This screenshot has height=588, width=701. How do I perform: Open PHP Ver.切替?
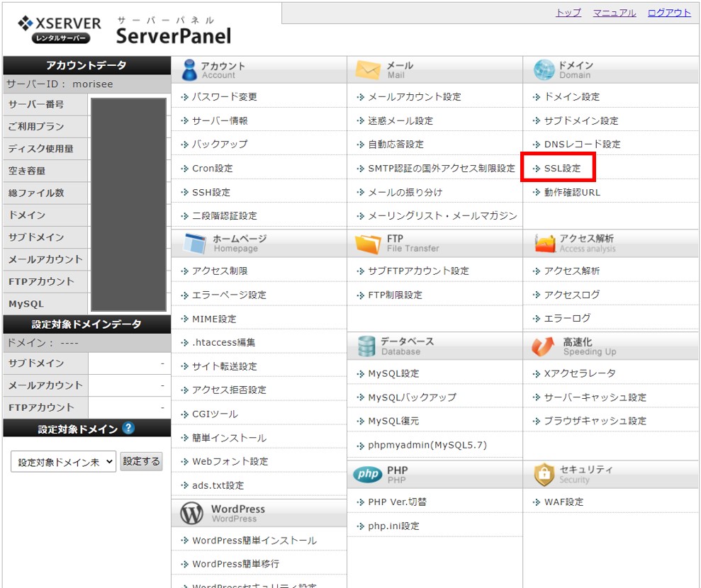click(397, 502)
